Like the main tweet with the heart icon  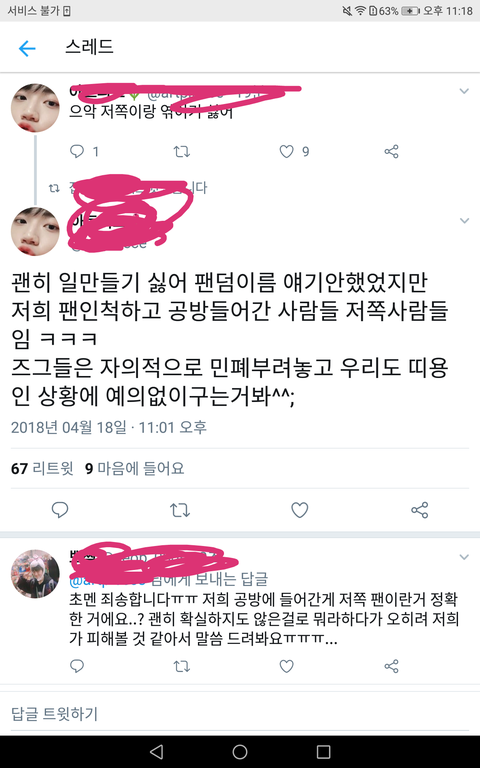point(300,510)
